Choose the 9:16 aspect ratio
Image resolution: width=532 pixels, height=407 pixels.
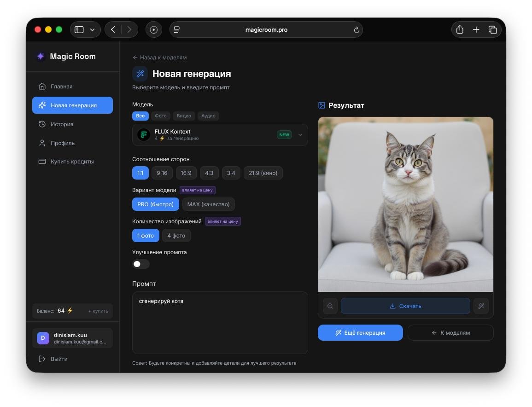click(162, 173)
